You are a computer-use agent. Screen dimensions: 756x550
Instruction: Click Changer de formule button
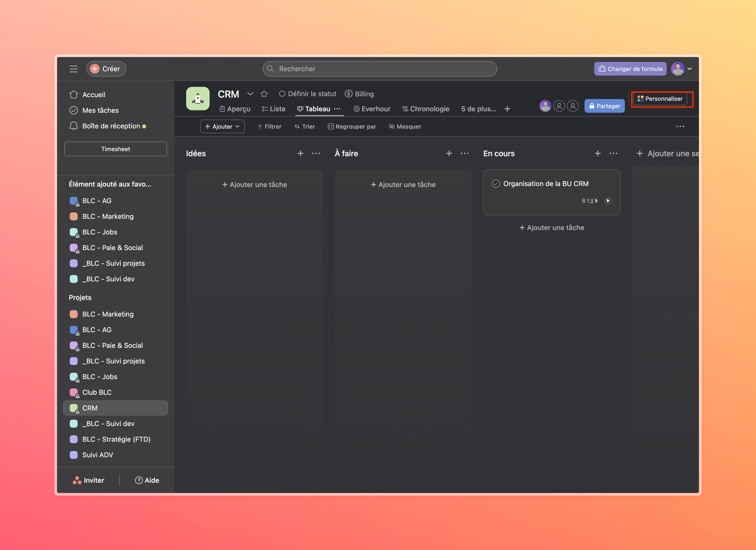(630, 69)
